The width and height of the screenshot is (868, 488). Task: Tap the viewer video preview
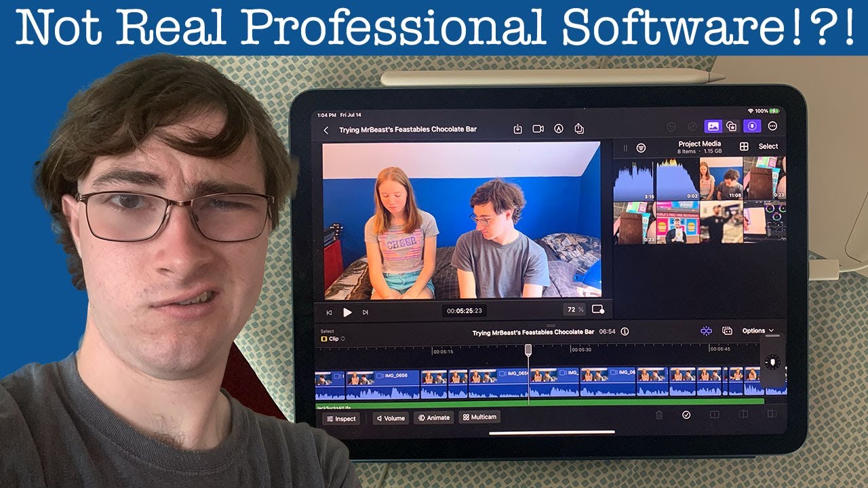coord(462,220)
